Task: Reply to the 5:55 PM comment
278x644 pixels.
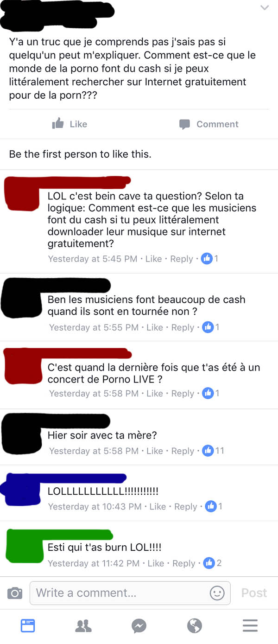Action: point(183,327)
